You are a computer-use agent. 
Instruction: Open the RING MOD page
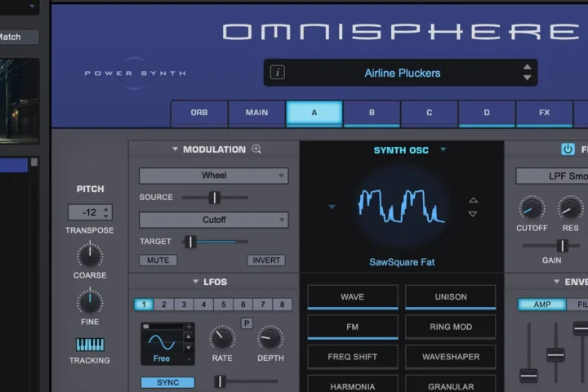tap(451, 327)
